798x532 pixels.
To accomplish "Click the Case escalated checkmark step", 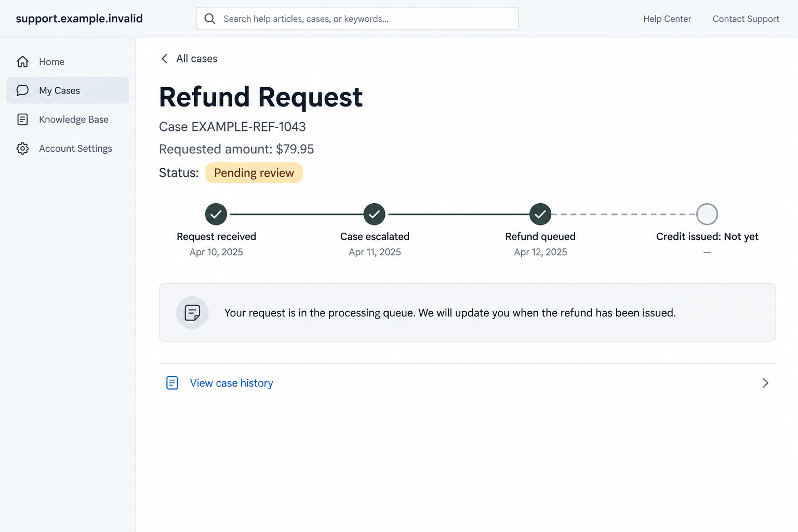I will pyautogui.click(x=374, y=214).
